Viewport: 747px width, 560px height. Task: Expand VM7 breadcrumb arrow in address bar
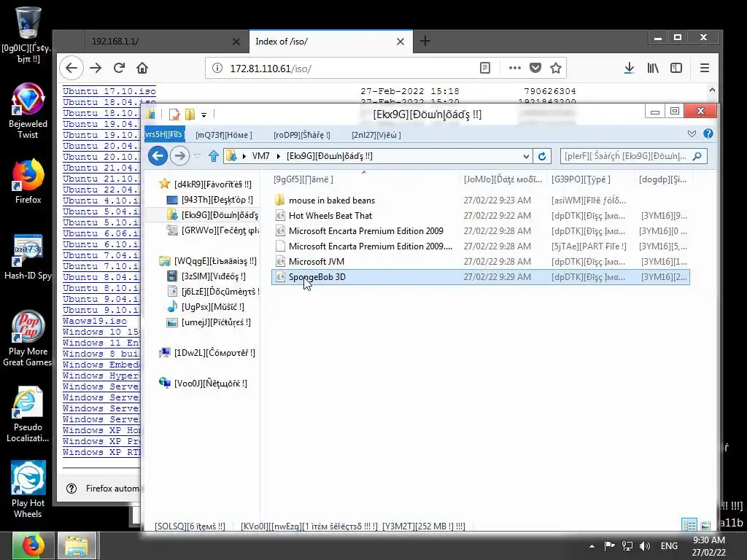tap(278, 156)
